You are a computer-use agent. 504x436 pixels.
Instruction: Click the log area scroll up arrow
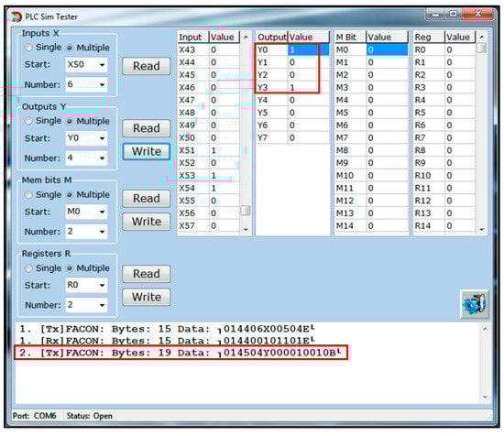click(x=485, y=329)
